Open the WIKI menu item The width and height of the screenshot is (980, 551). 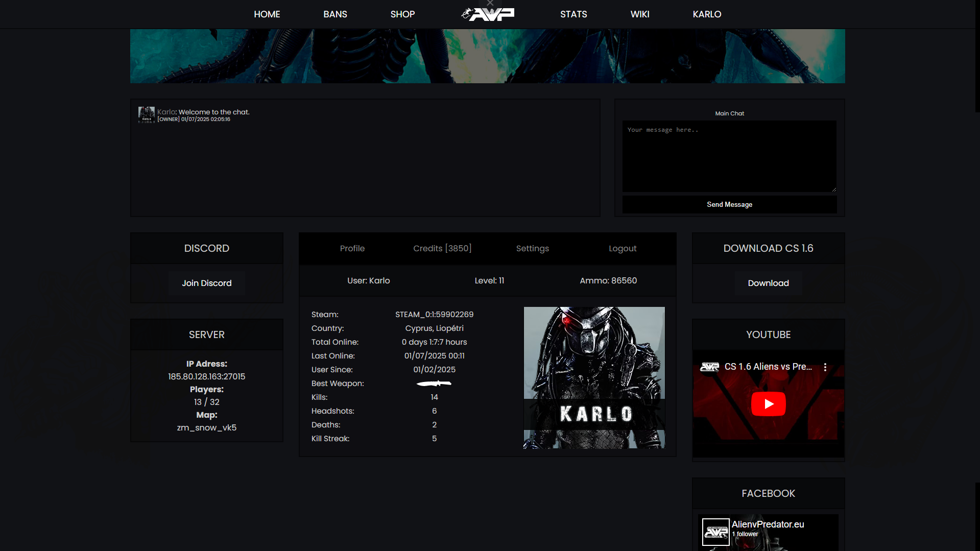[639, 14]
